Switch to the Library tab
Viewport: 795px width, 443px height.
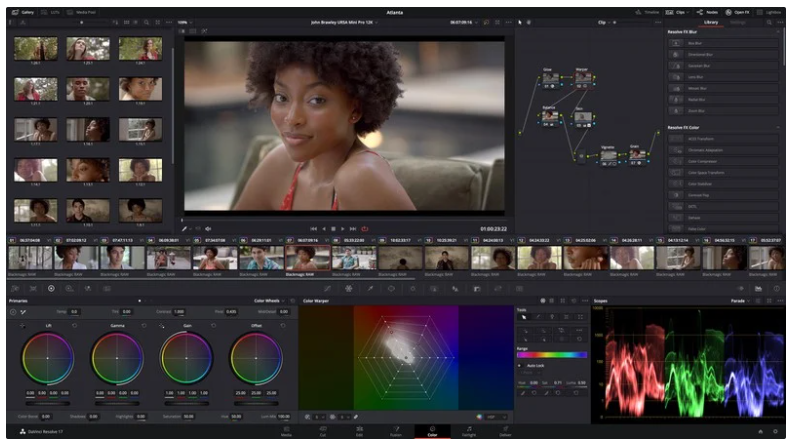click(x=711, y=22)
